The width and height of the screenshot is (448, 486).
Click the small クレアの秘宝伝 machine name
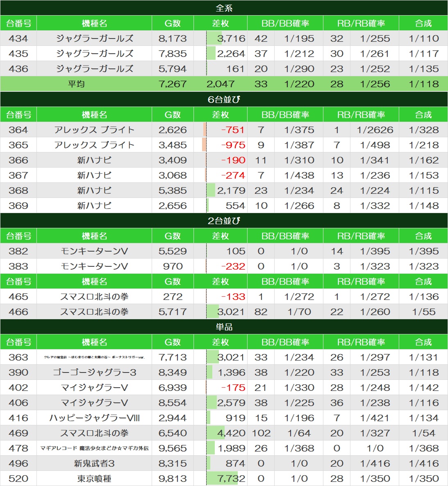(94, 357)
